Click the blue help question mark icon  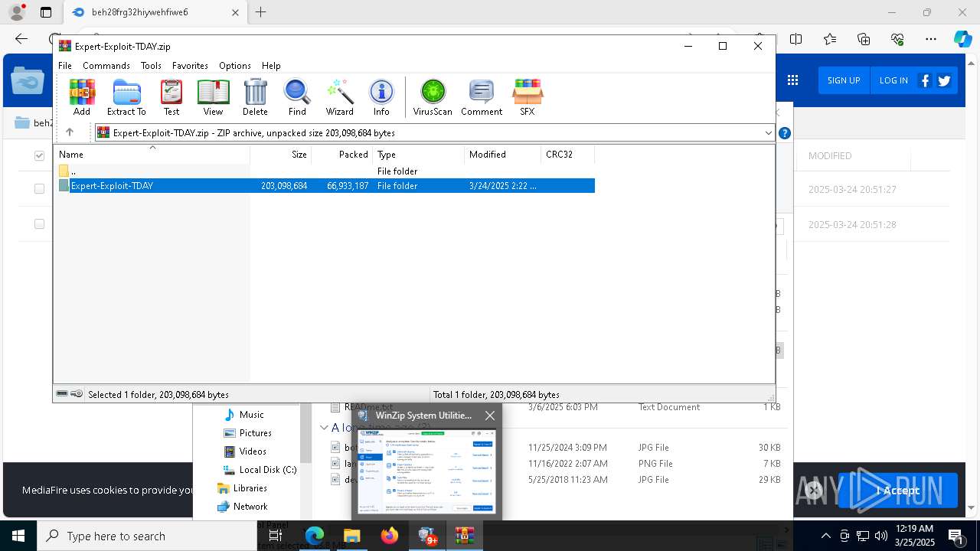(x=784, y=133)
